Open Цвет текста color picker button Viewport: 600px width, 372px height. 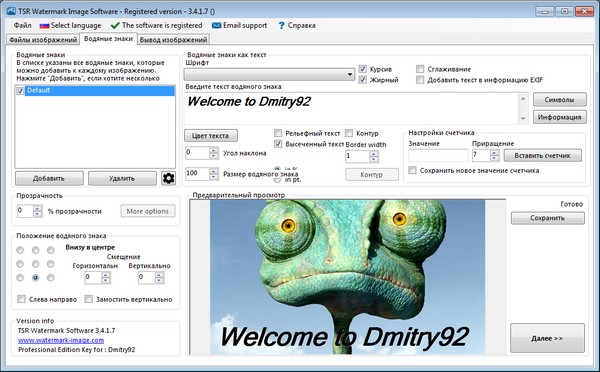[x=210, y=135]
